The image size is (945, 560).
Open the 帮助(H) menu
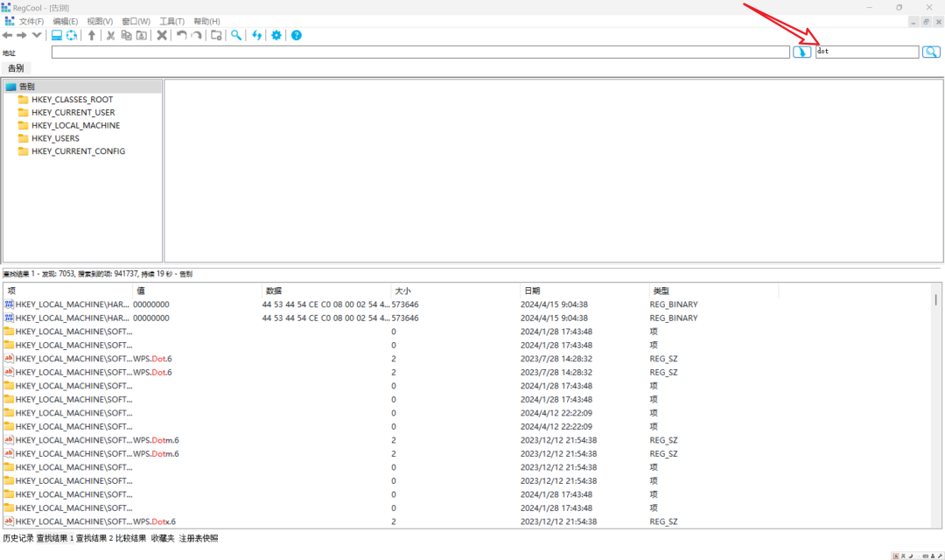(x=206, y=21)
